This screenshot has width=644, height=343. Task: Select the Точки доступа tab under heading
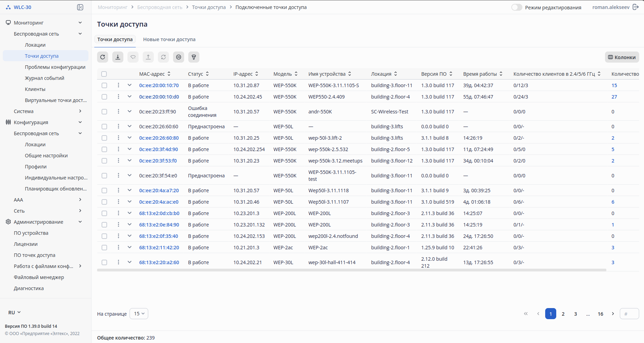[x=115, y=39]
